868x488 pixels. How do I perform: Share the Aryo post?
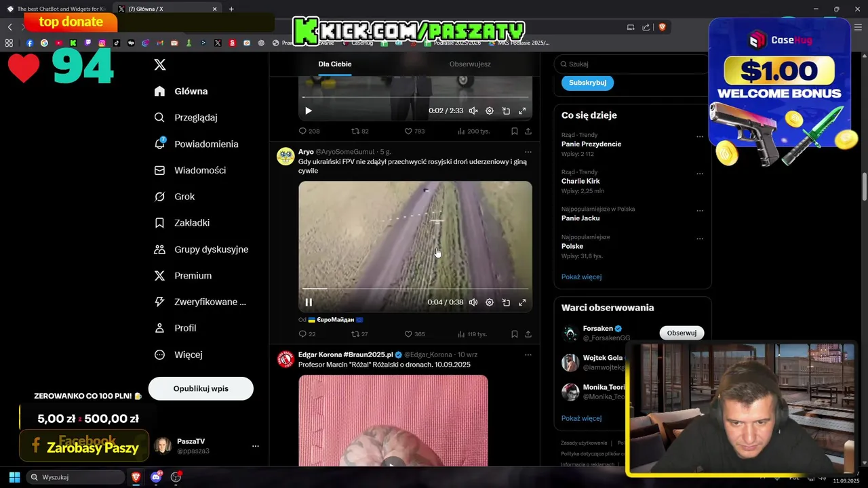coord(528,334)
